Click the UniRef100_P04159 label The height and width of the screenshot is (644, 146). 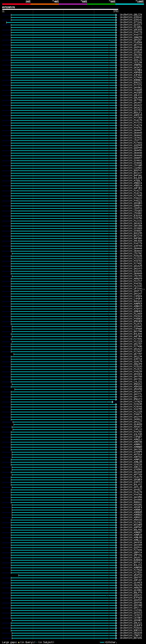131,371
